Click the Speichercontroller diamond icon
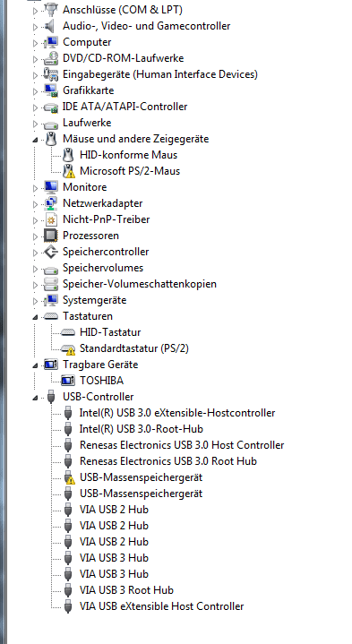352x644 pixels. (x=51, y=252)
